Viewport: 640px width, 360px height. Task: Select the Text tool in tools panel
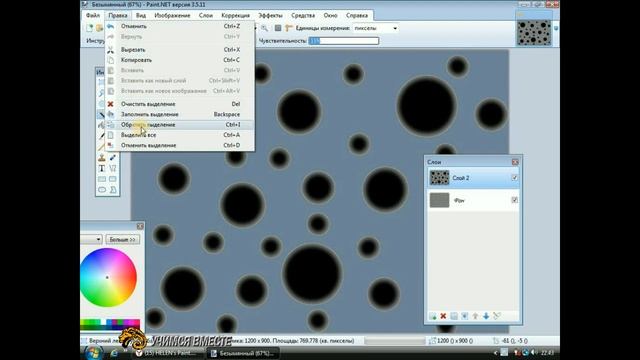click(102, 168)
